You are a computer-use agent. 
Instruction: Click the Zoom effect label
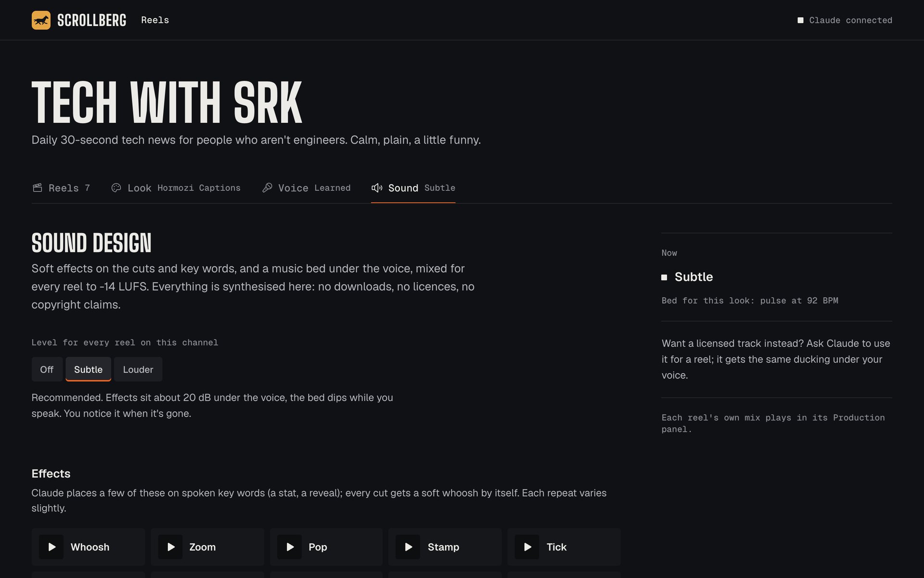point(203,547)
